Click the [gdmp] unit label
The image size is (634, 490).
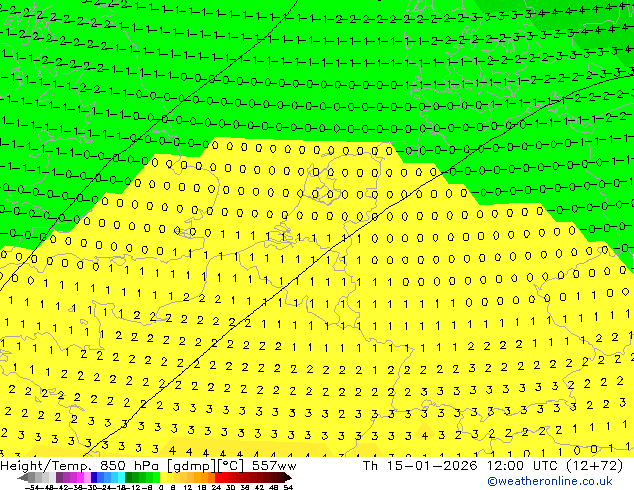(192, 466)
